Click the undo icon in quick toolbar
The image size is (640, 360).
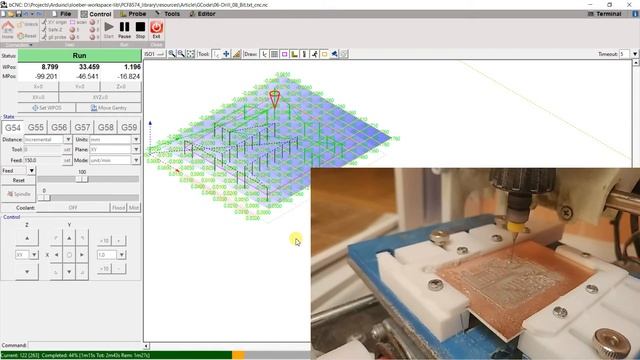[26, 13]
